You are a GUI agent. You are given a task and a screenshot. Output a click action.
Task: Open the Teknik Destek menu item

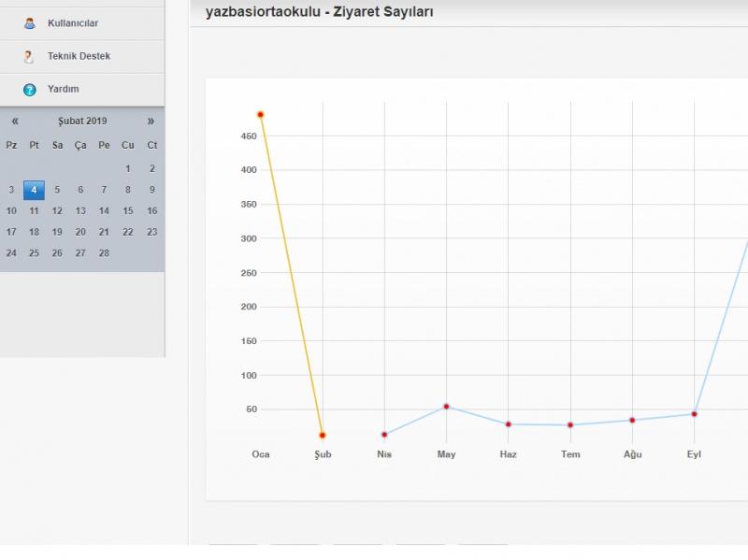[79, 56]
